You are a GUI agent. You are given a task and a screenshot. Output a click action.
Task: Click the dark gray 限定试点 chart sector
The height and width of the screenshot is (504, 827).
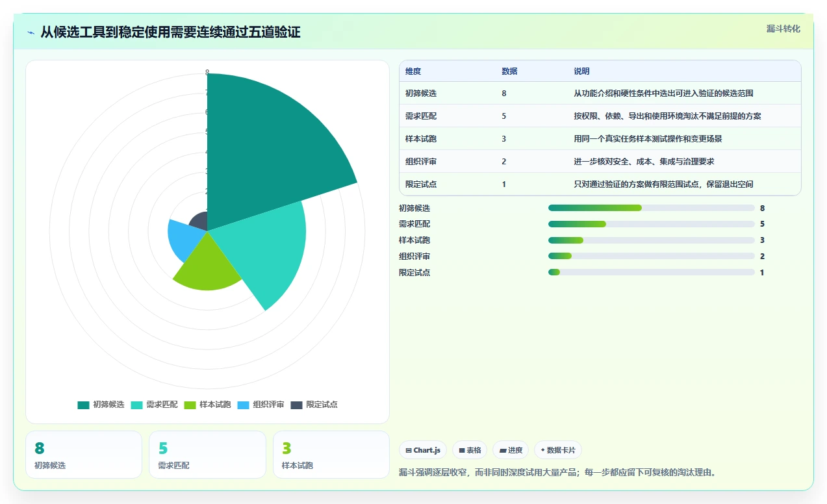[199, 222]
